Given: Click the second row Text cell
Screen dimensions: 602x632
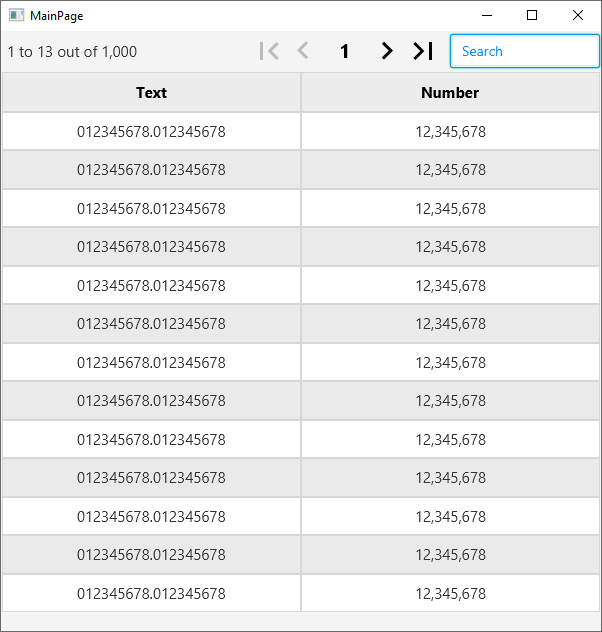Looking at the screenshot, I should [x=151, y=170].
